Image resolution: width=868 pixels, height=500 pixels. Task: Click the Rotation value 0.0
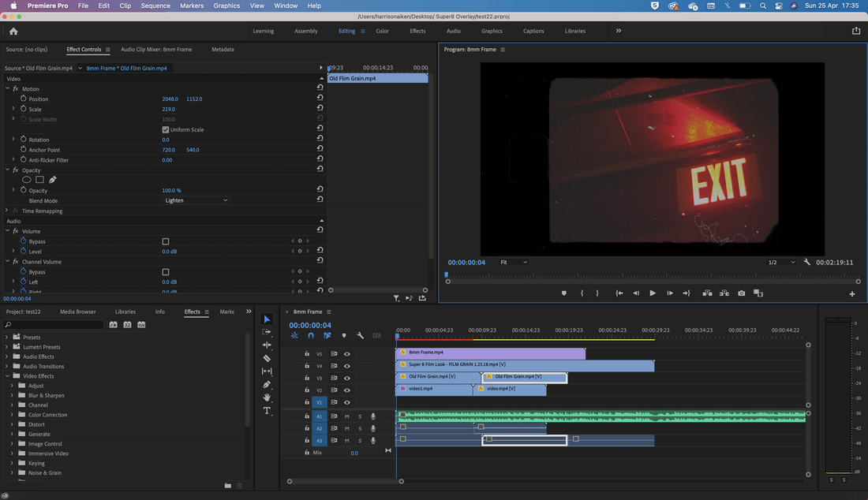pos(166,140)
